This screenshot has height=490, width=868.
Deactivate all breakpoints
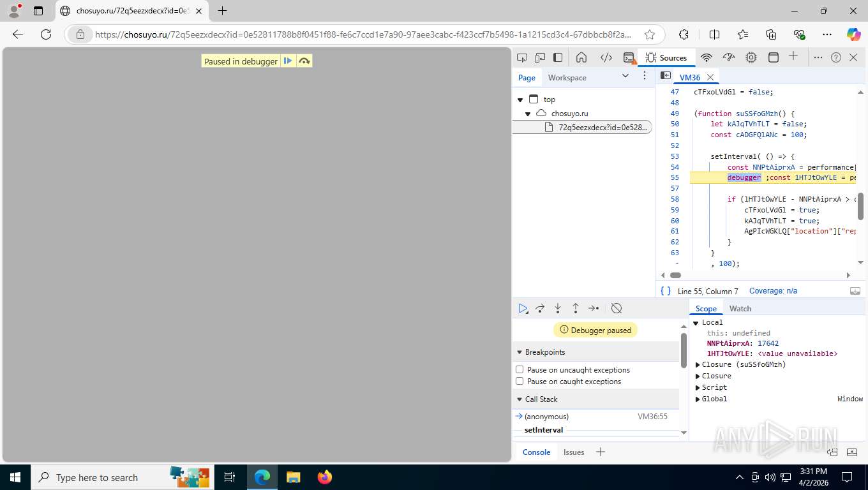[617, 308]
